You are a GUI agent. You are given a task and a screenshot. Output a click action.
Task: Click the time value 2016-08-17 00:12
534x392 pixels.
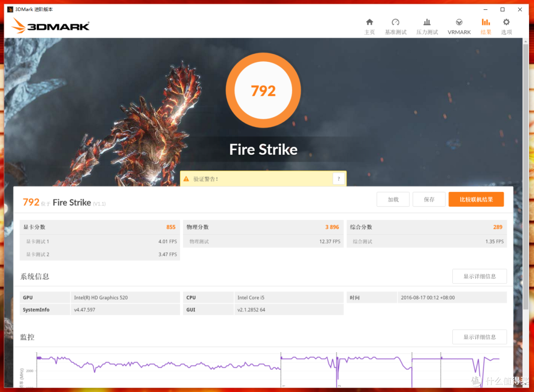(428, 298)
